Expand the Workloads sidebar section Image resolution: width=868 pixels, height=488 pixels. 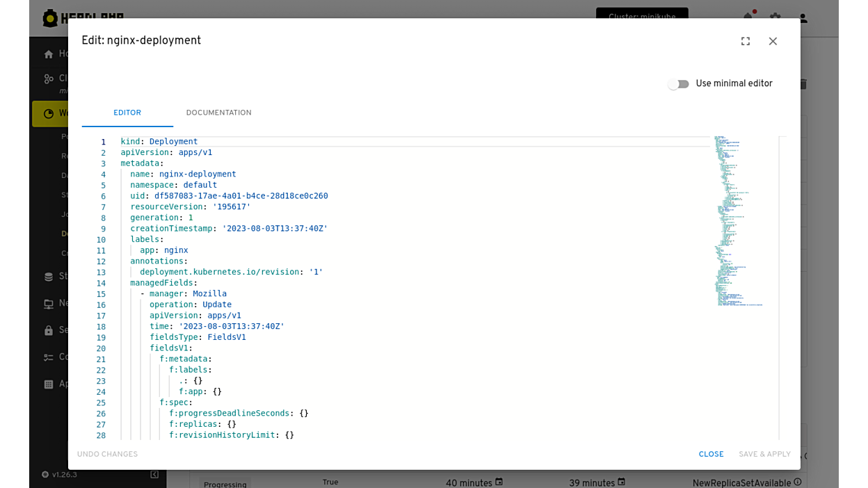coord(49,114)
